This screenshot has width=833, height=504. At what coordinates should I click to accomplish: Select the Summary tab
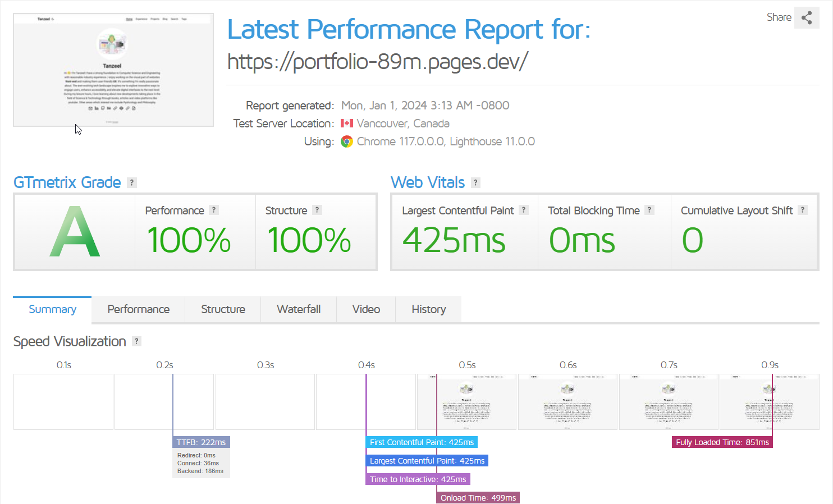click(52, 309)
